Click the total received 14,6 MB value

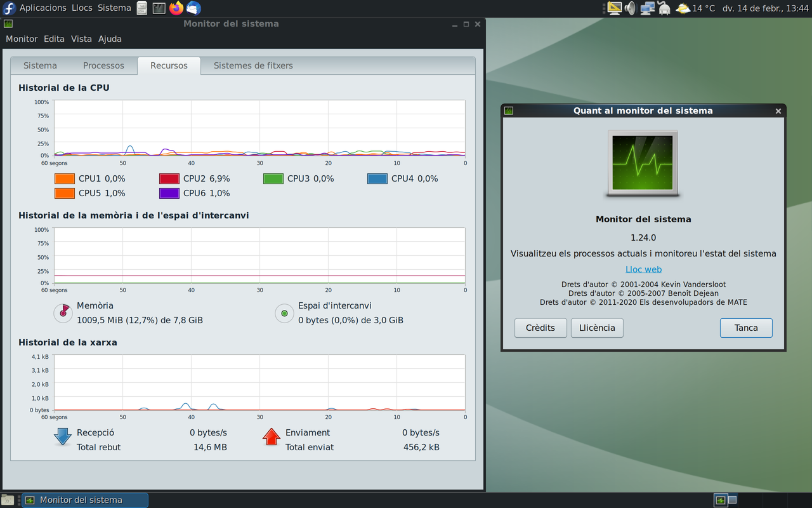pyautogui.click(x=210, y=447)
